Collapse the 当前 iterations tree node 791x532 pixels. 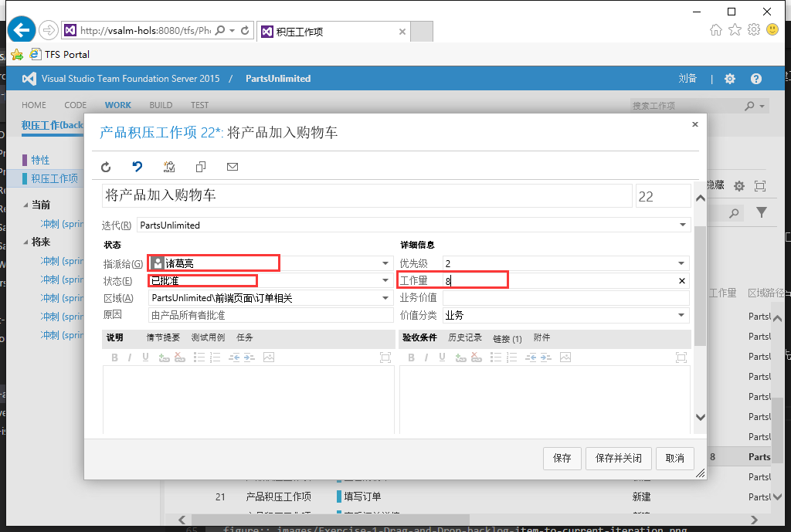[25, 205]
